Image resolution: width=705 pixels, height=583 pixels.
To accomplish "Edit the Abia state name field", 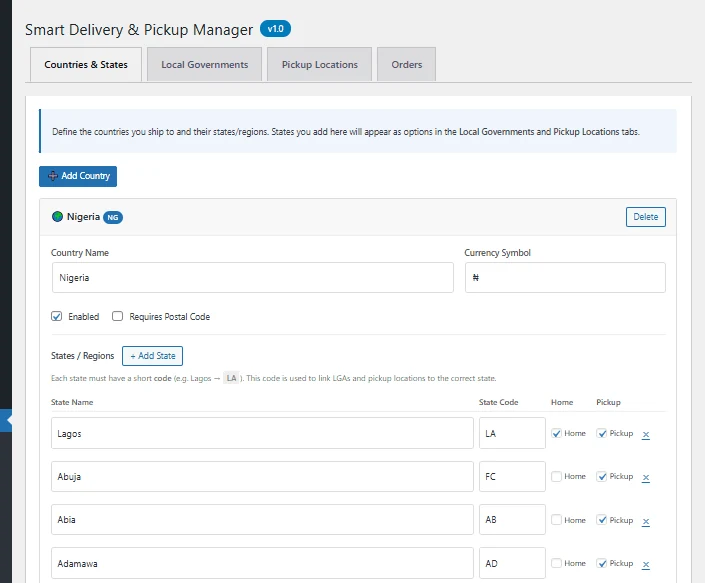I will [262, 520].
